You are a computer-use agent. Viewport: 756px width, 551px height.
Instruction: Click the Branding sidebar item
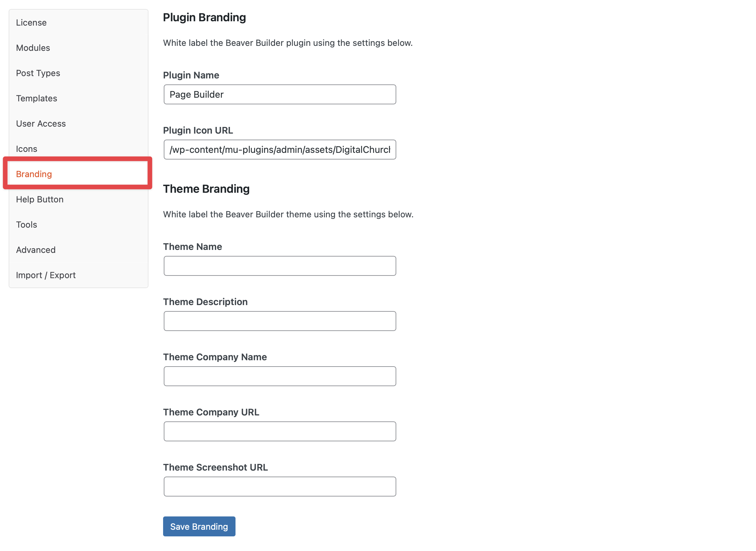tap(34, 173)
